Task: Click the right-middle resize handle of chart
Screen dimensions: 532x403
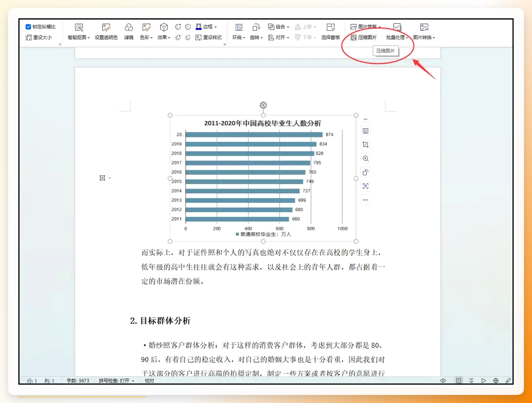Action: (356, 179)
